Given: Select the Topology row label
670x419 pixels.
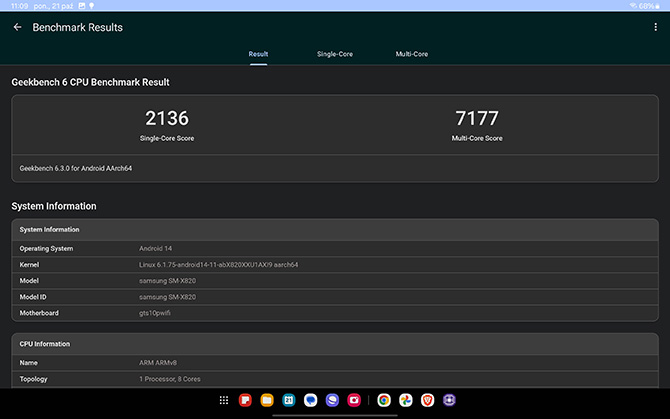Looking at the screenshot, I should click(x=33, y=379).
